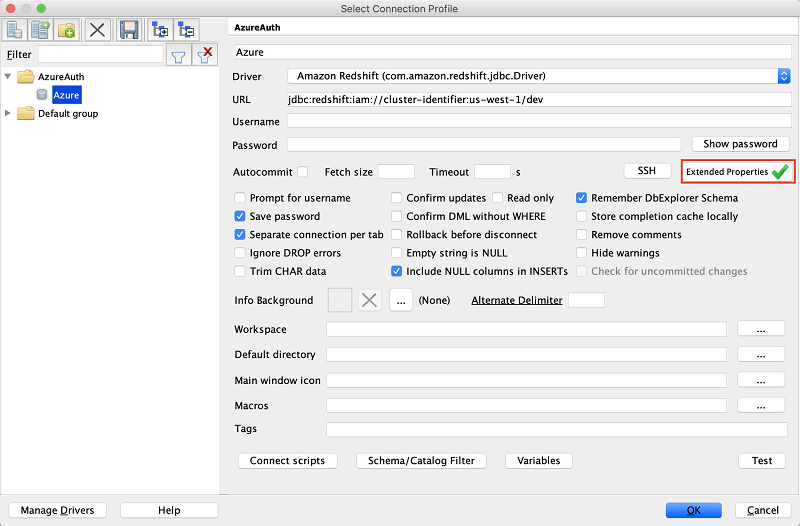Select the Azure profile in tree

click(x=66, y=95)
